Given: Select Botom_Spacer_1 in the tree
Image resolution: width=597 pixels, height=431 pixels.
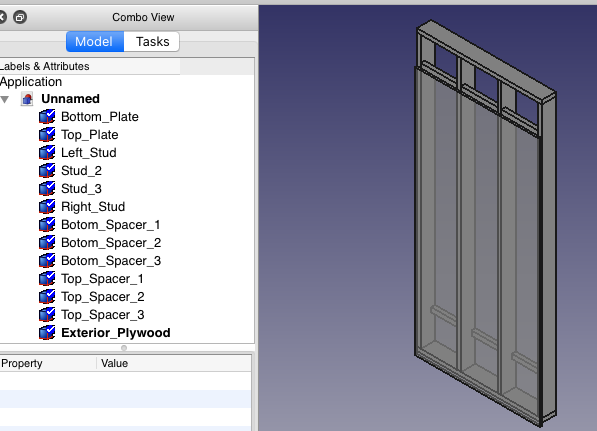Looking at the screenshot, I should click(110, 225).
